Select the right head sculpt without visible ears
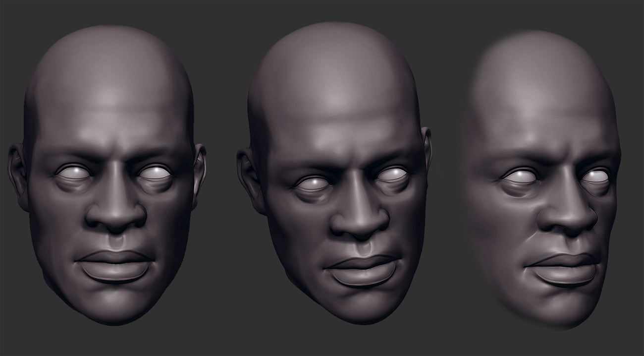 541,180
